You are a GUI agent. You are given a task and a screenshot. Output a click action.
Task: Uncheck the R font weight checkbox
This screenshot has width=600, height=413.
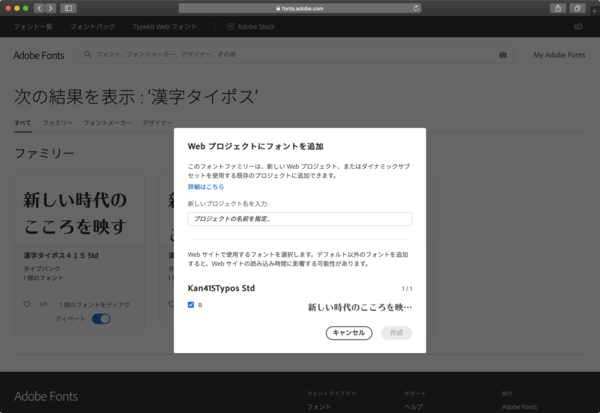(x=191, y=305)
